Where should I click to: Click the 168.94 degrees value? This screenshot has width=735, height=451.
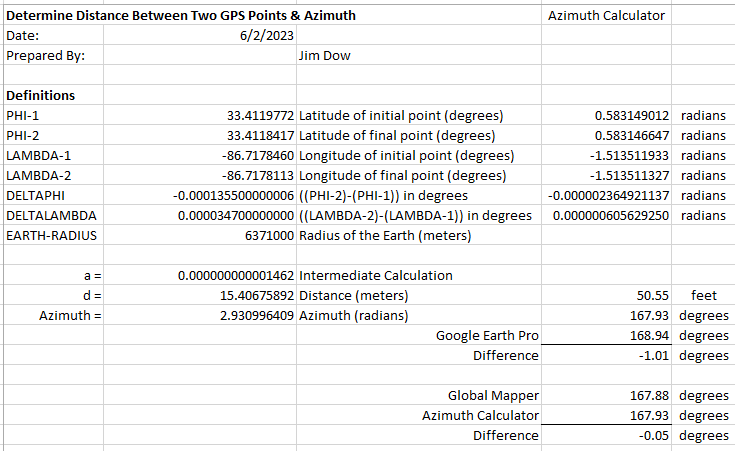tap(652, 336)
